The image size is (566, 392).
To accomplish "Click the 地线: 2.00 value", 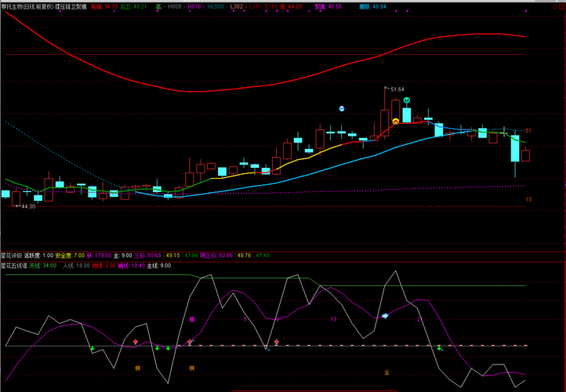I will coord(104,266).
